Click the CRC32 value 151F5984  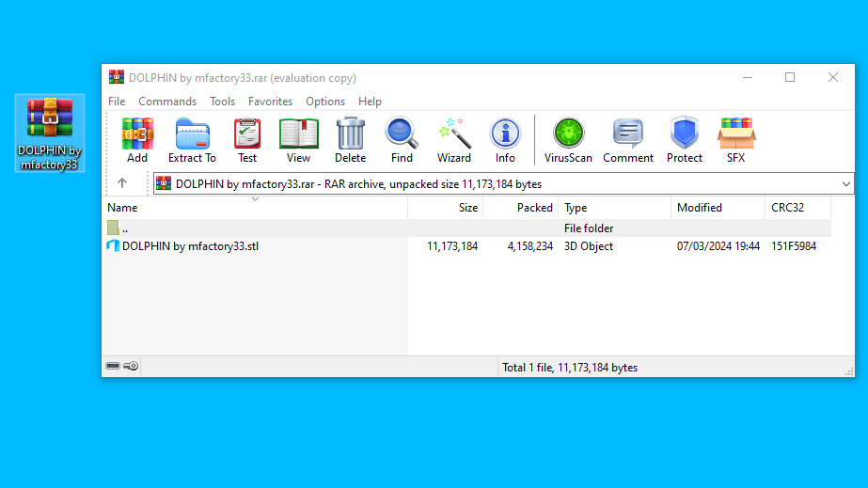pyautogui.click(x=794, y=246)
